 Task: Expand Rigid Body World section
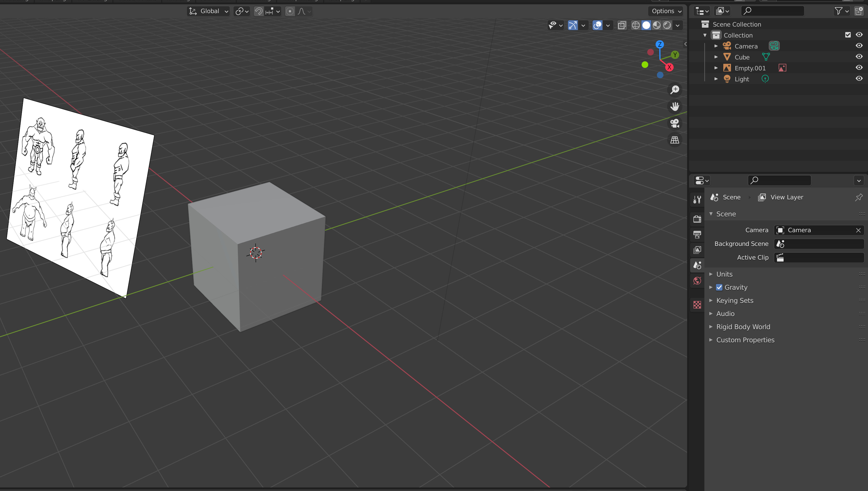tap(743, 327)
